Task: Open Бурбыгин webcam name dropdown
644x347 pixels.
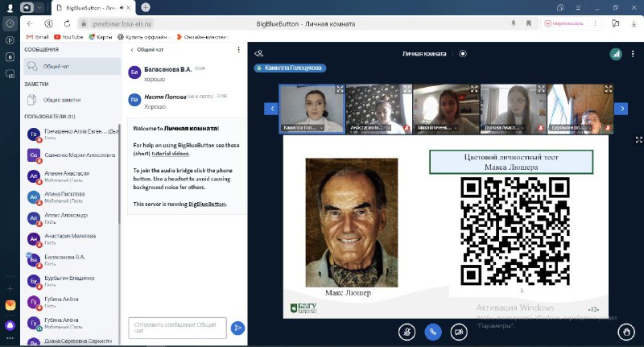Action: pyautogui.click(x=571, y=128)
